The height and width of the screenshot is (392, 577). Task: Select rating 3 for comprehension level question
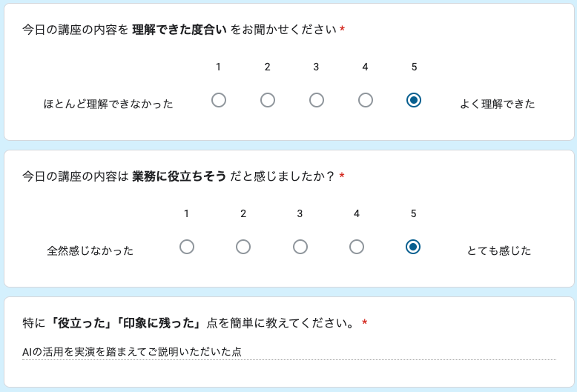317,100
